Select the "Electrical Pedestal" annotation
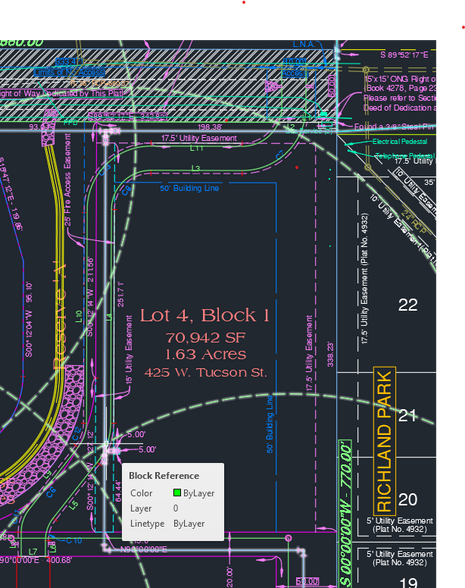465x588 pixels. tap(399, 141)
